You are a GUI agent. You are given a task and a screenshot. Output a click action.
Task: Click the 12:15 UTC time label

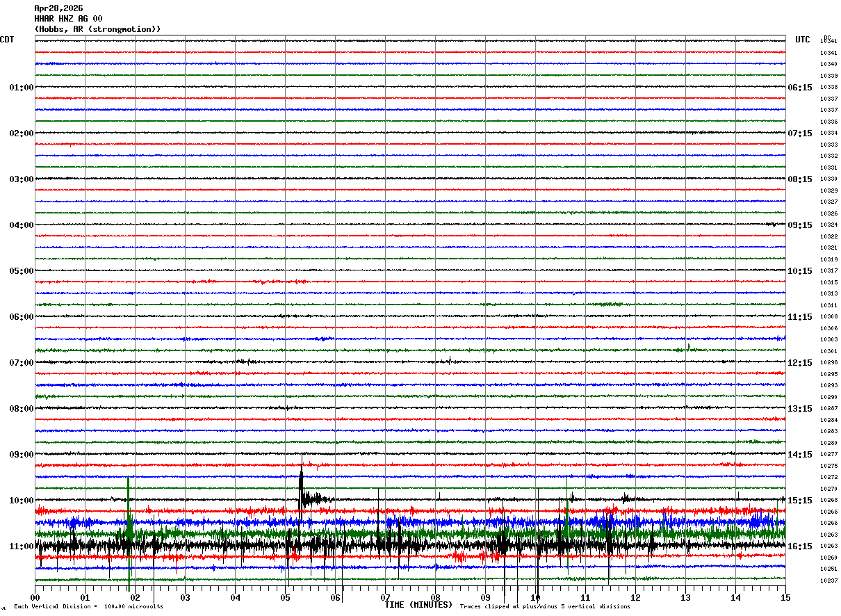tap(799, 363)
